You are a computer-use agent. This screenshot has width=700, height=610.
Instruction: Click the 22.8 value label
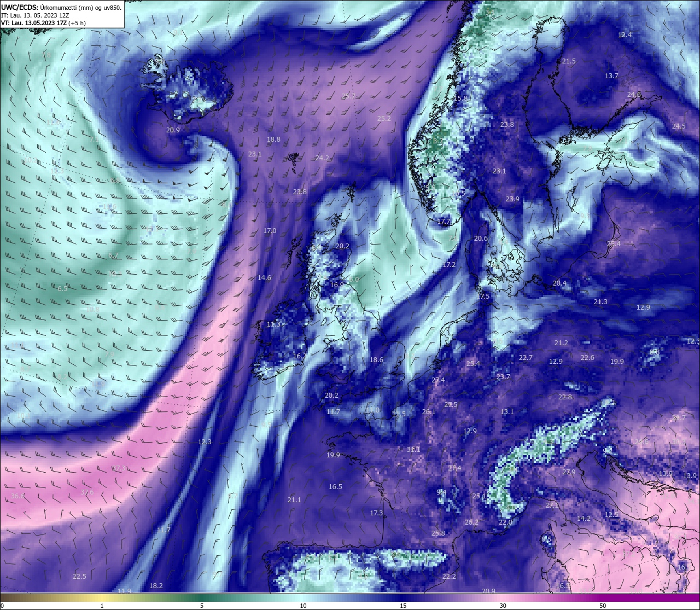click(x=565, y=397)
